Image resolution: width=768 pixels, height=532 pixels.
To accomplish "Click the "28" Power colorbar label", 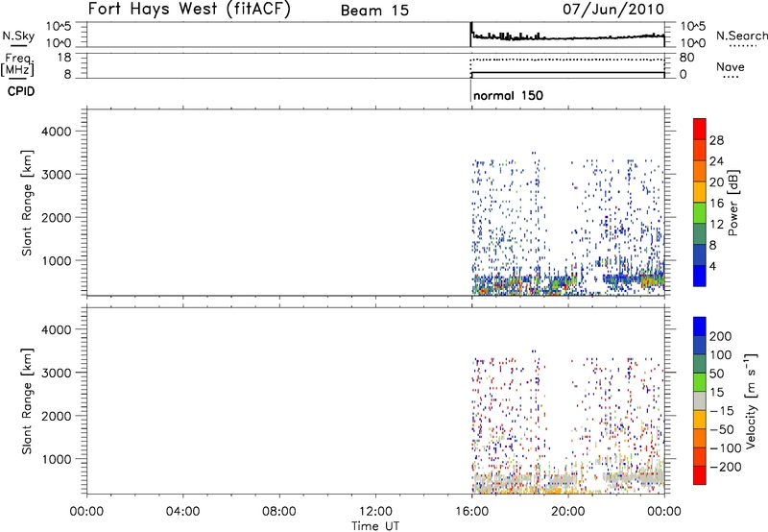I will point(716,140).
